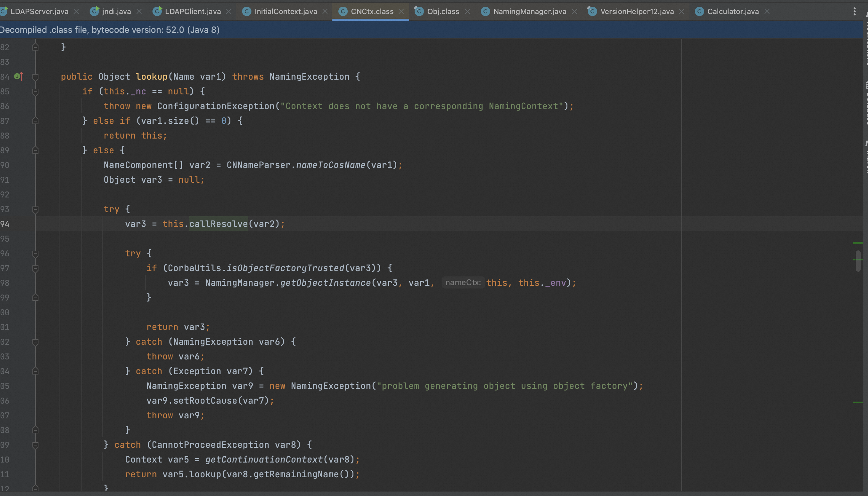Close the LDAPClient.java tab
This screenshot has height=496, width=868.
click(229, 11)
